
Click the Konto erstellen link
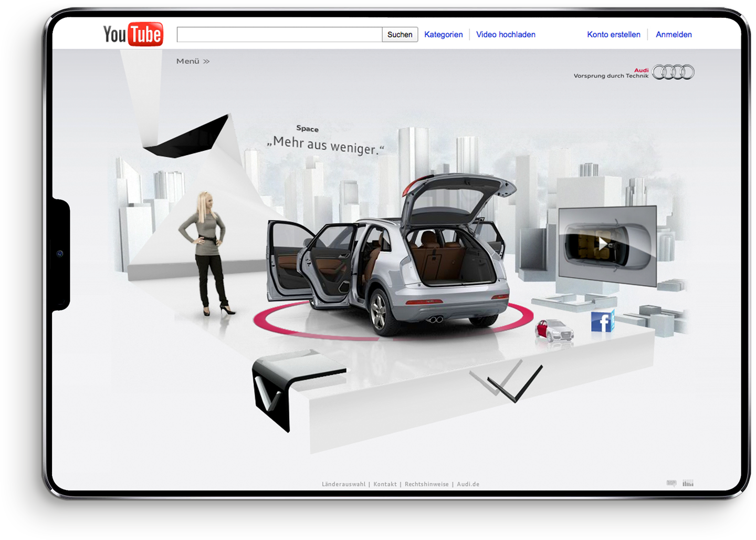pos(613,35)
